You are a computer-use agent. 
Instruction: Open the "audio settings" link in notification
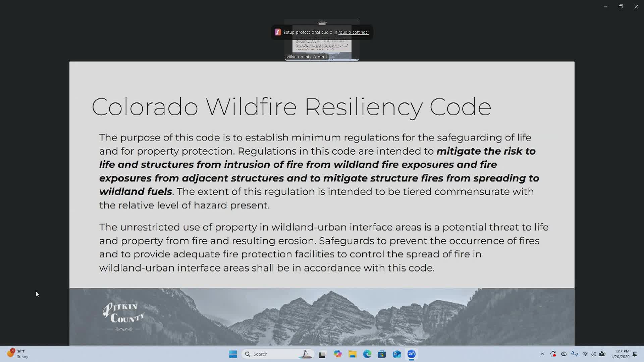coord(354,33)
